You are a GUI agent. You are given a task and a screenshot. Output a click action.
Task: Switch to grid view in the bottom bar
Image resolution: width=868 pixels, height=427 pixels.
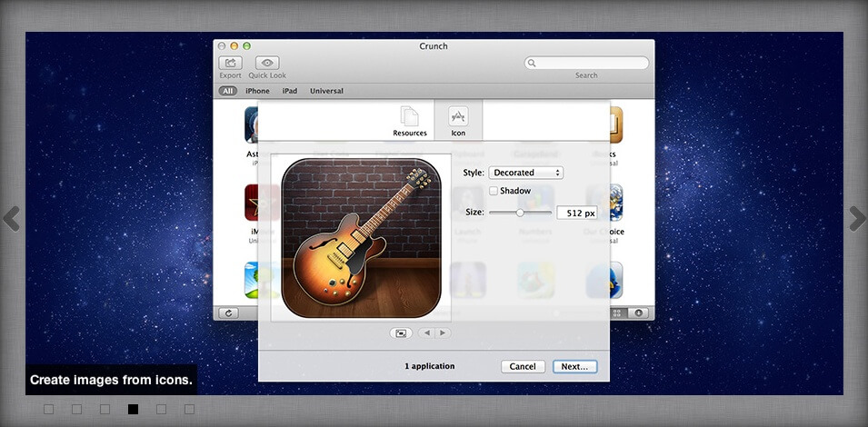[617, 313]
